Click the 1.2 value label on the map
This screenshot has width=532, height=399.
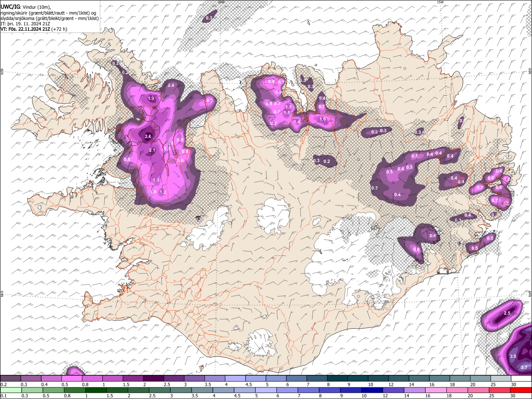pyautogui.click(x=163, y=192)
